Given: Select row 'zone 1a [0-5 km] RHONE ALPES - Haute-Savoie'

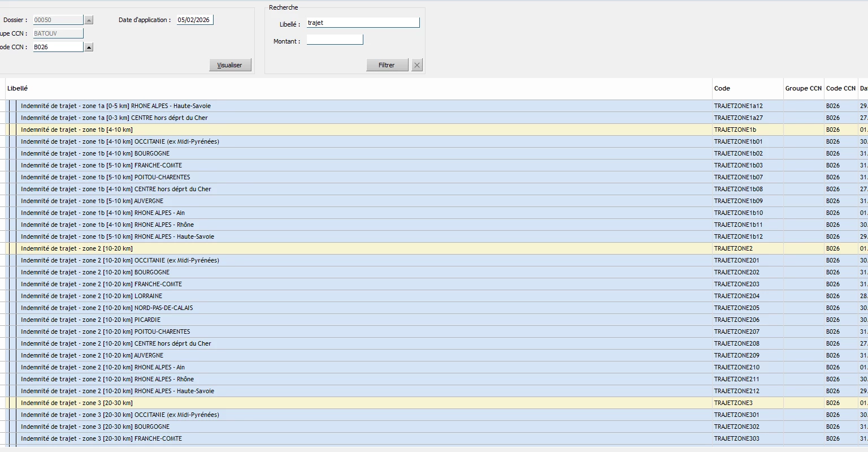Looking at the screenshot, I should click(x=434, y=106).
